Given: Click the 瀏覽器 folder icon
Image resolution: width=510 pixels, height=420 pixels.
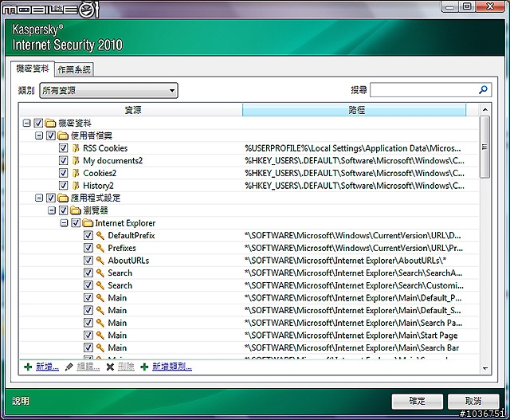Looking at the screenshot, I should click(x=76, y=210).
